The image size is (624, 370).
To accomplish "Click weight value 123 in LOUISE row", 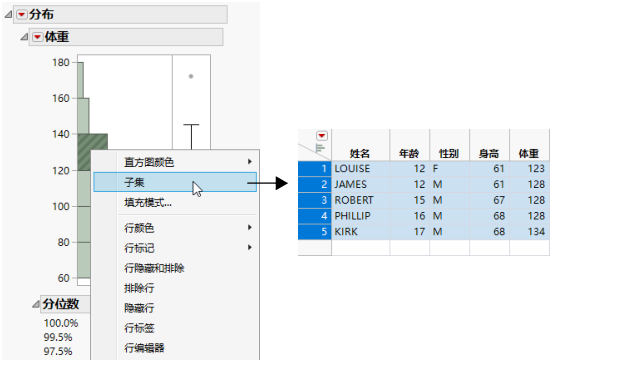I will 529,169.
